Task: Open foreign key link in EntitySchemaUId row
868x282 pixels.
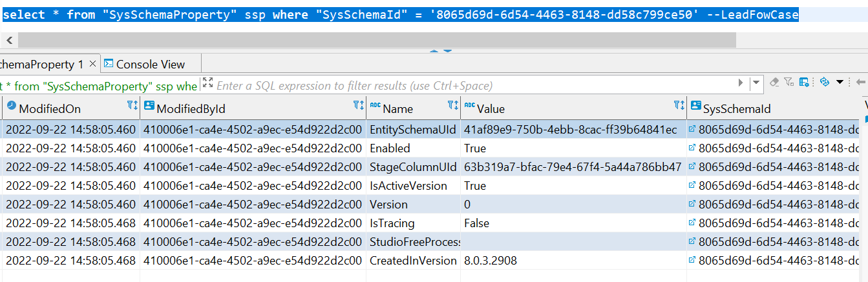Action: 693,130
